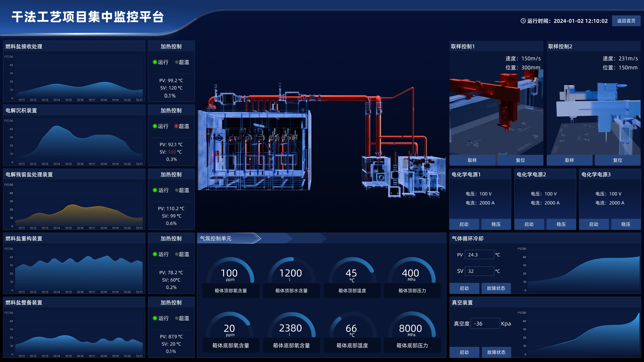Click the 启动 button for 电化学电源1
644x362 pixels.
point(464,224)
